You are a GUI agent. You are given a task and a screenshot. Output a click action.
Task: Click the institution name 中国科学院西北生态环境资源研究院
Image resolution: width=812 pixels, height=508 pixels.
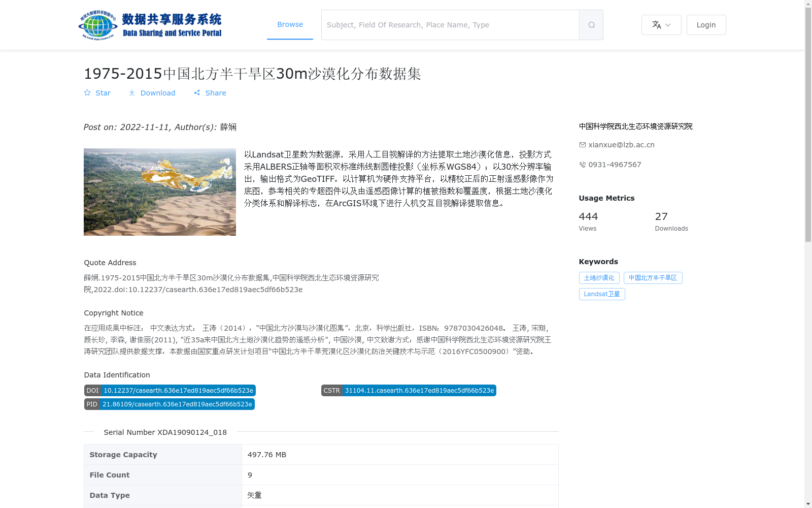coord(635,126)
